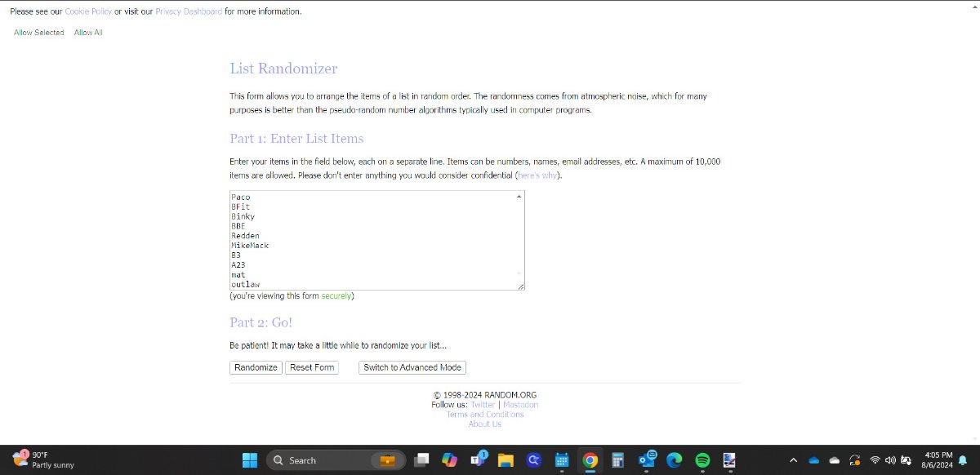The width and height of the screenshot is (980, 475).
Task: Click Allow All cookies
Action: coord(88,33)
